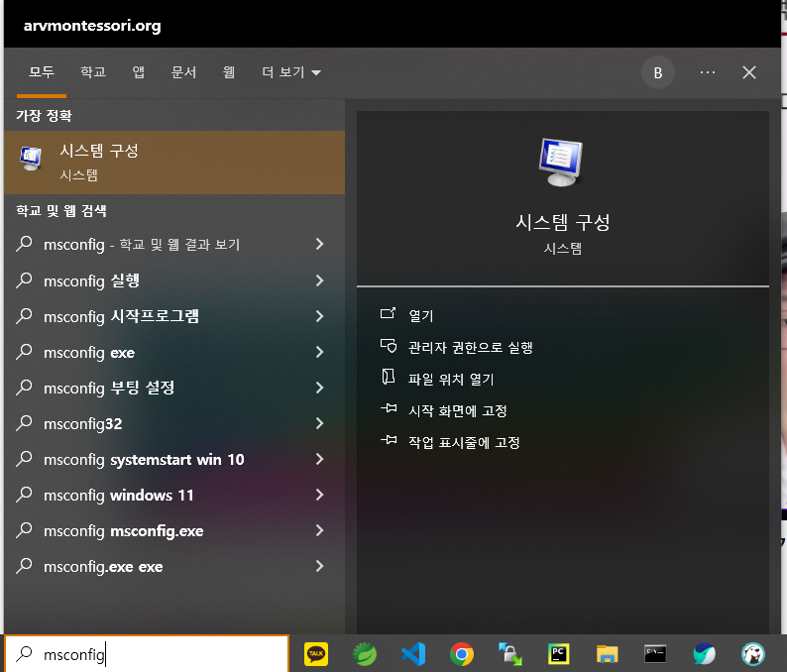Screen dimensions: 787x672
Task: Select suggestion msconfig 실행
Action: pos(174,280)
